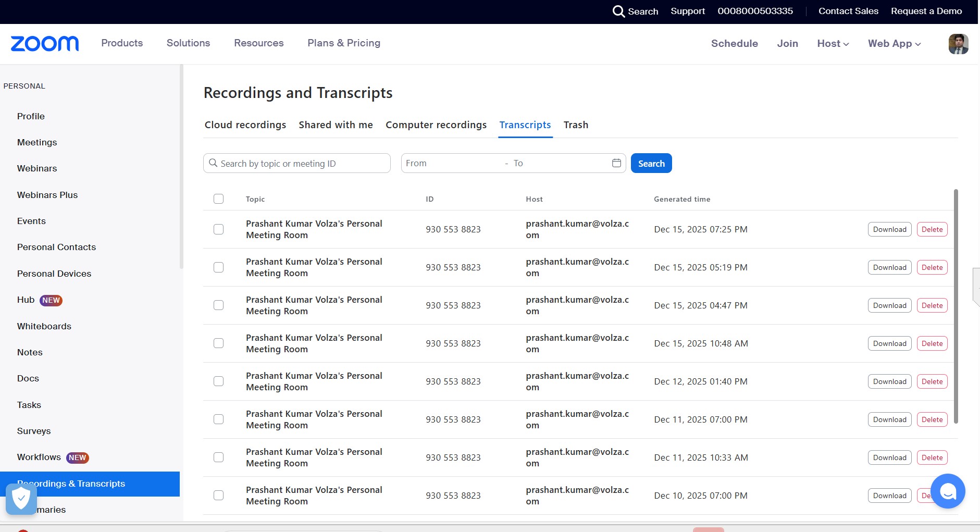This screenshot has height=532, width=980.
Task: Expand the Web App dropdown menu
Action: 895,44
